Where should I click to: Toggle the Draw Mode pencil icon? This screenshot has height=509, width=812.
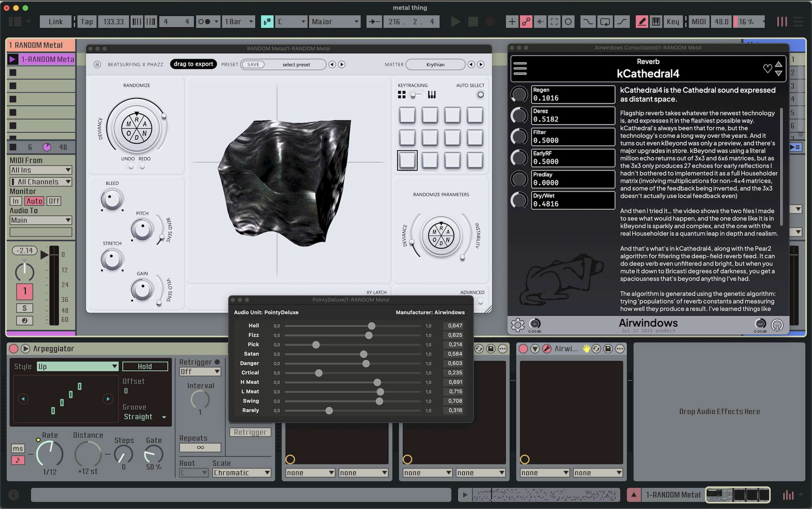(641, 22)
